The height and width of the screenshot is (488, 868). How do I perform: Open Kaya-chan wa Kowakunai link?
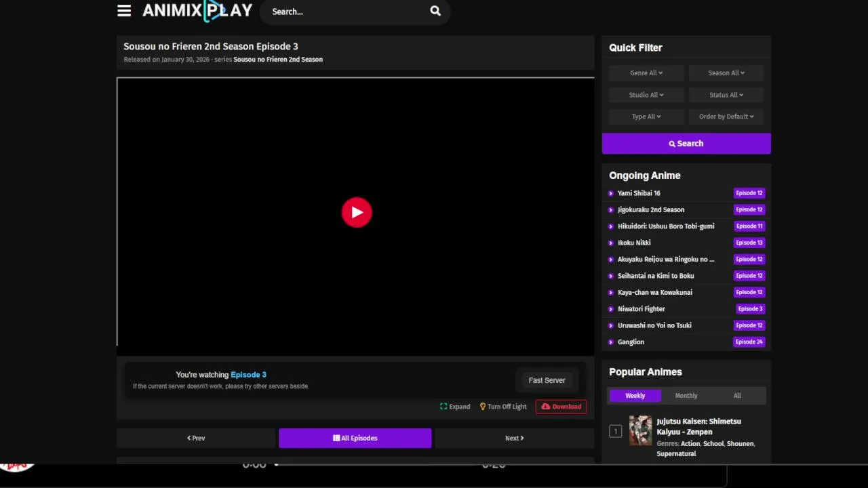(x=655, y=292)
